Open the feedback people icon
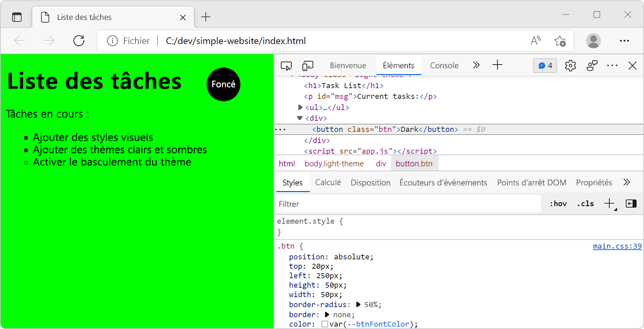This screenshot has width=644, height=329. pos(592,65)
